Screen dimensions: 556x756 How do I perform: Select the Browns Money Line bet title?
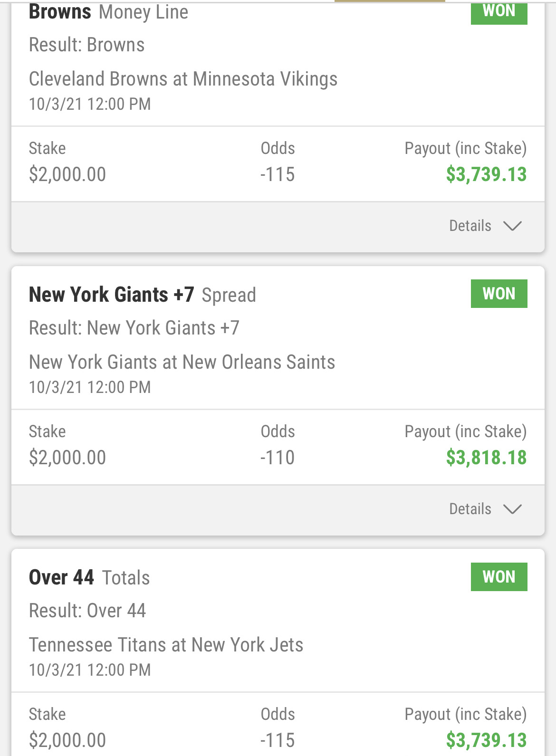pyautogui.click(x=108, y=12)
